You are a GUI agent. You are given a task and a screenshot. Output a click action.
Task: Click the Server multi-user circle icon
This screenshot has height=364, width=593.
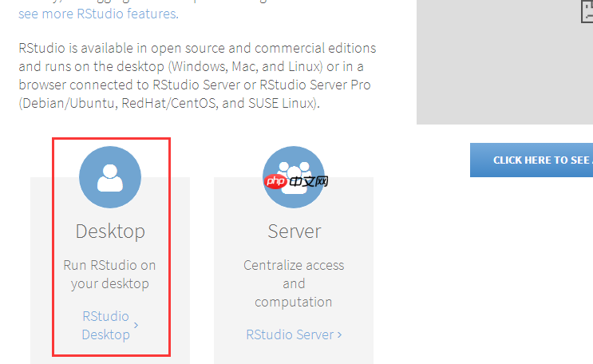click(294, 177)
